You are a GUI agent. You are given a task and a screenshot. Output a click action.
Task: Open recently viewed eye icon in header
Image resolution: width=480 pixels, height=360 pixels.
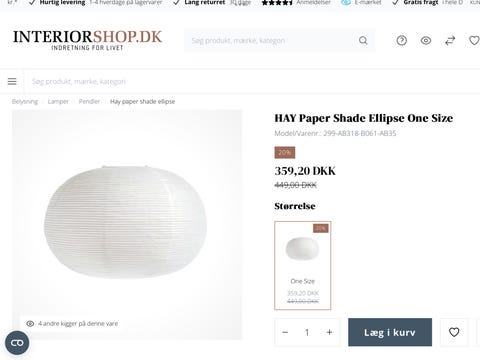(426, 41)
